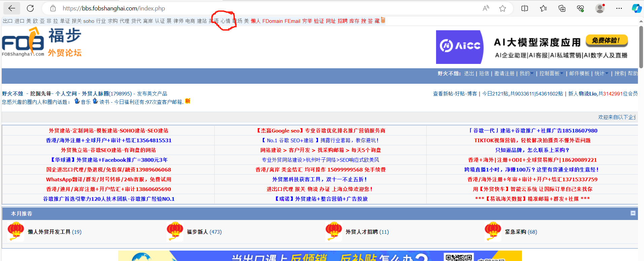This screenshot has width=644, height=261.
Task: Open the FDomain top navigation item
Action: (x=273, y=21)
